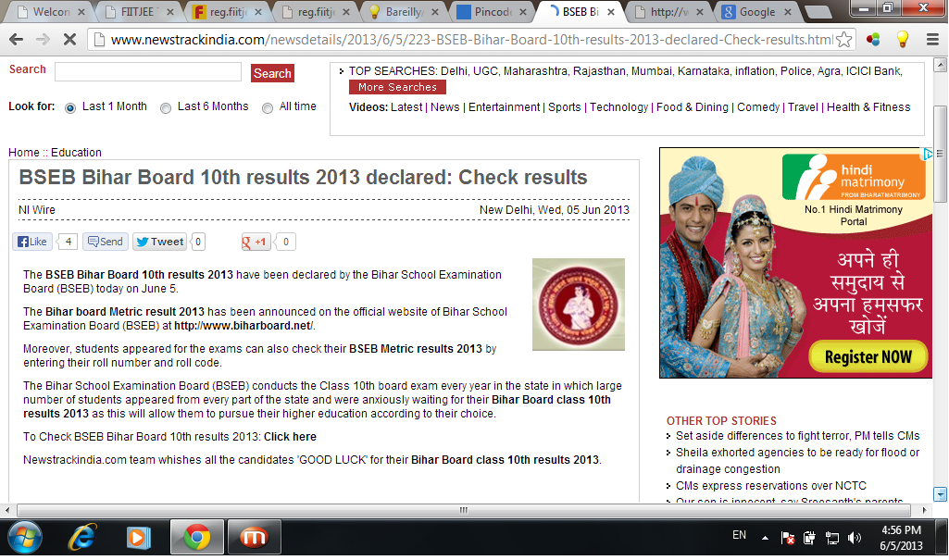Switch to the first reg.fiitj tab with F icon
Viewport: 949px width, 560px height.
click(x=226, y=11)
